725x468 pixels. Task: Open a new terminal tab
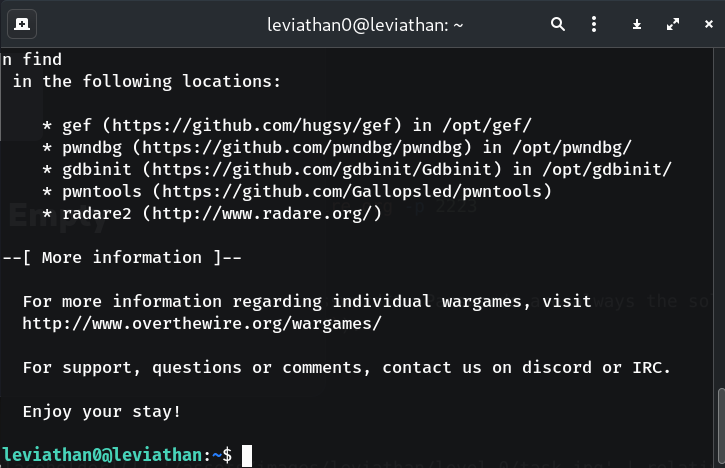tap(22, 23)
